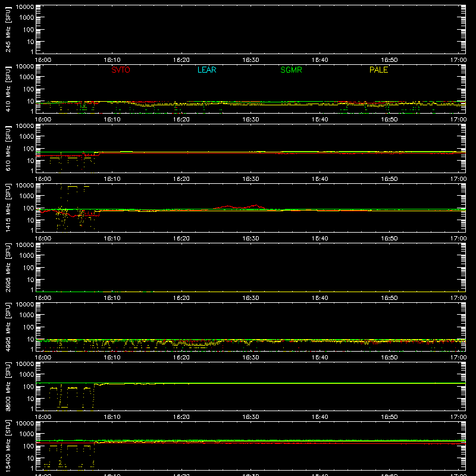Click the red SVTO legend label
The image size is (476, 476).
point(121,70)
